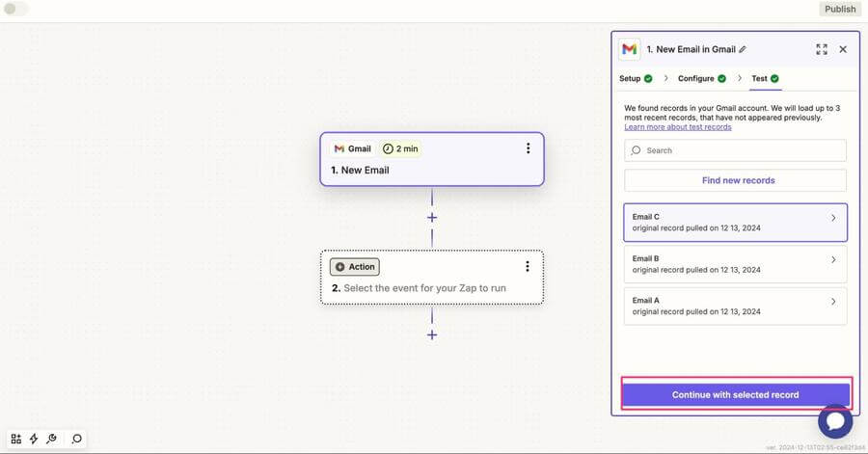Add step between trigger and action
Image resolution: width=868 pixels, height=454 pixels.
pos(432,218)
